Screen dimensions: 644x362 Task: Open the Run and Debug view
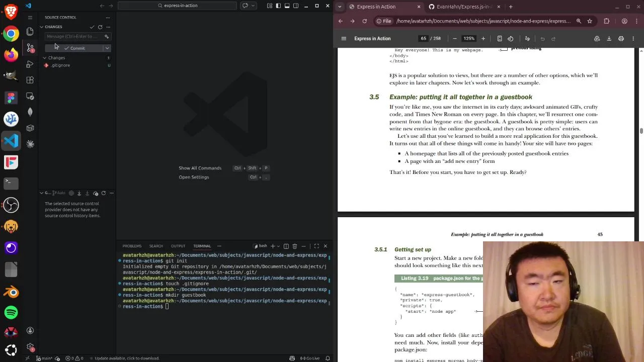pos(30,64)
